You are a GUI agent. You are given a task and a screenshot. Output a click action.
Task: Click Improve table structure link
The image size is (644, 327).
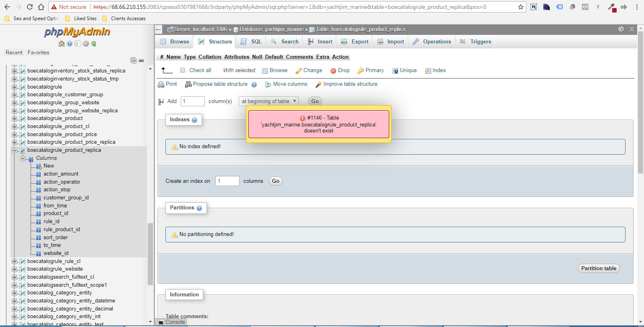pyautogui.click(x=347, y=84)
